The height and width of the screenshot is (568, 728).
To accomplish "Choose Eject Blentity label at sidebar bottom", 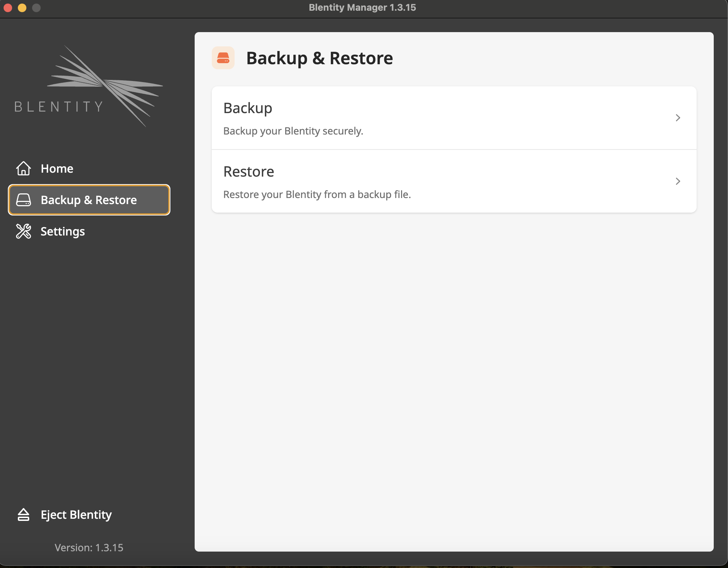I will tap(76, 514).
